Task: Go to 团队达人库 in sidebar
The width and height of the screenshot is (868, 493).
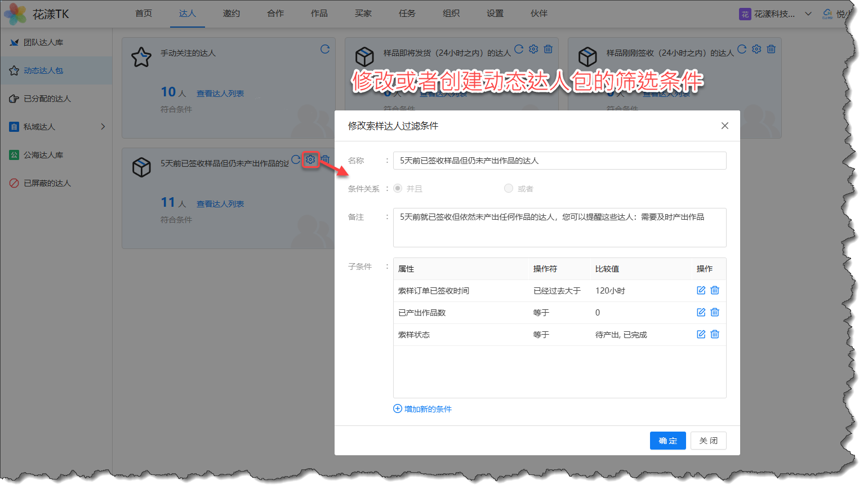Action: click(x=43, y=42)
